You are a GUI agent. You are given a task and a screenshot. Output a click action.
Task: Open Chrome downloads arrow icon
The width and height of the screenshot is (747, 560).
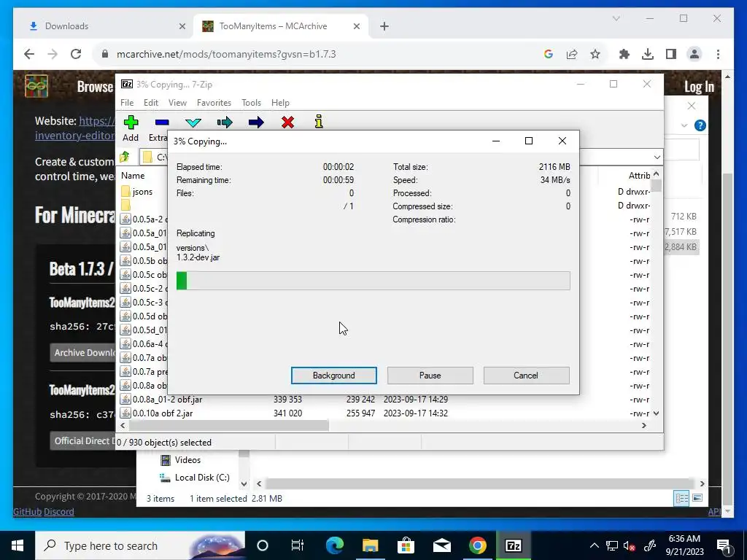coord(648,54)
